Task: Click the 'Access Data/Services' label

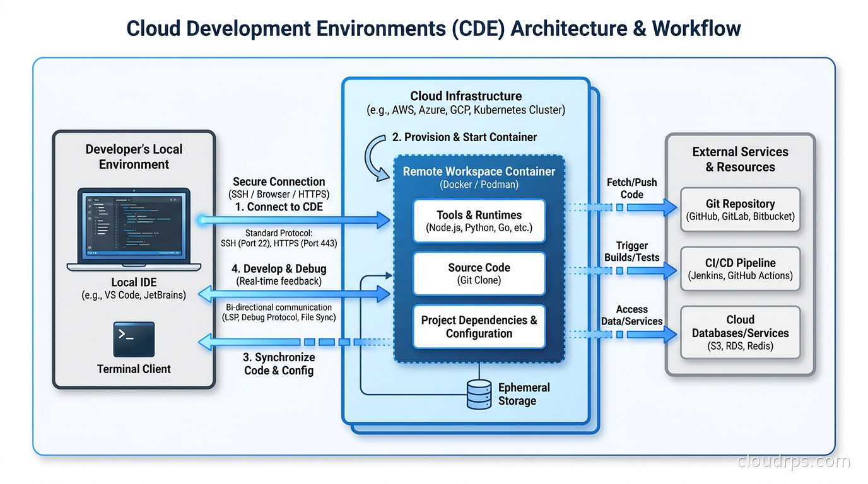Action: [631, 315]
